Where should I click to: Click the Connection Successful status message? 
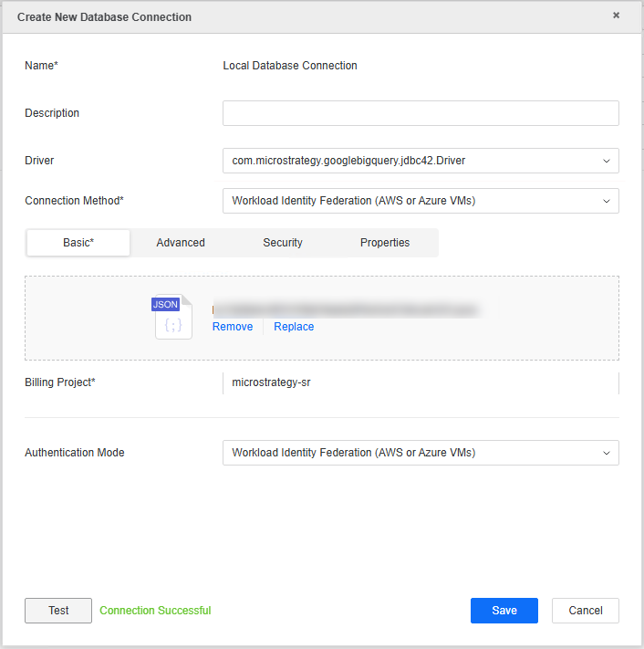pos(155,611)
